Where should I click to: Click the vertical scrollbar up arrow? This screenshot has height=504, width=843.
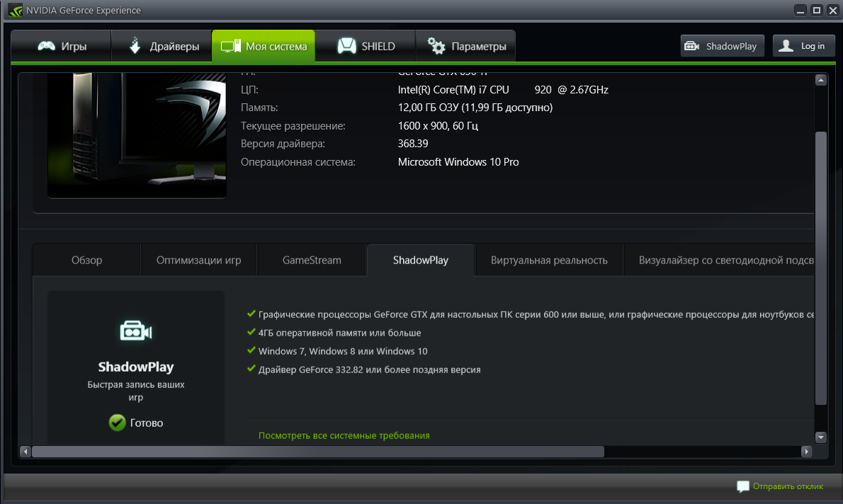[820, 80]
